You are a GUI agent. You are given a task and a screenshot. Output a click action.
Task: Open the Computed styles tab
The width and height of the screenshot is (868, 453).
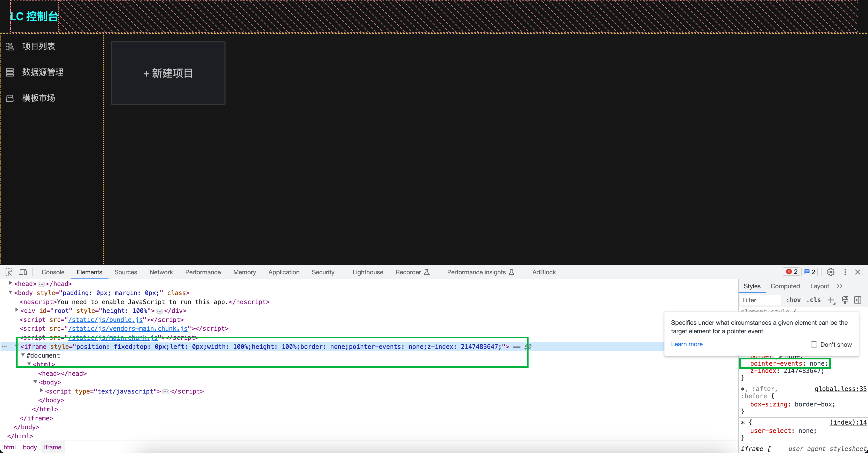click(x=785, y=286)
